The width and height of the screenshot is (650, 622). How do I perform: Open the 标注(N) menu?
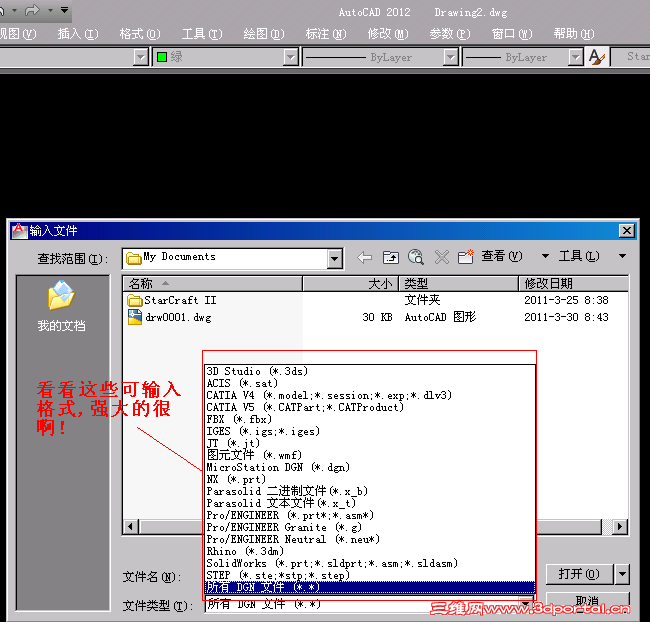[x=326, y=34]
